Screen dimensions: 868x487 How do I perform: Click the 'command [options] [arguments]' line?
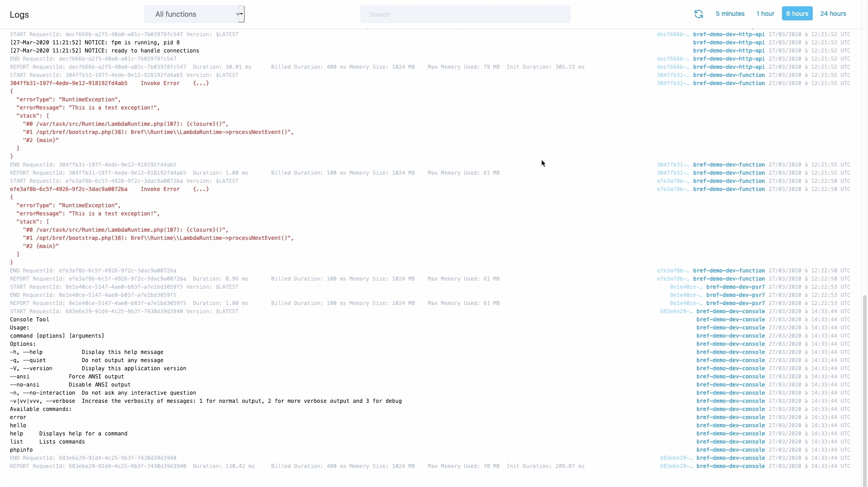pos(57,336)
